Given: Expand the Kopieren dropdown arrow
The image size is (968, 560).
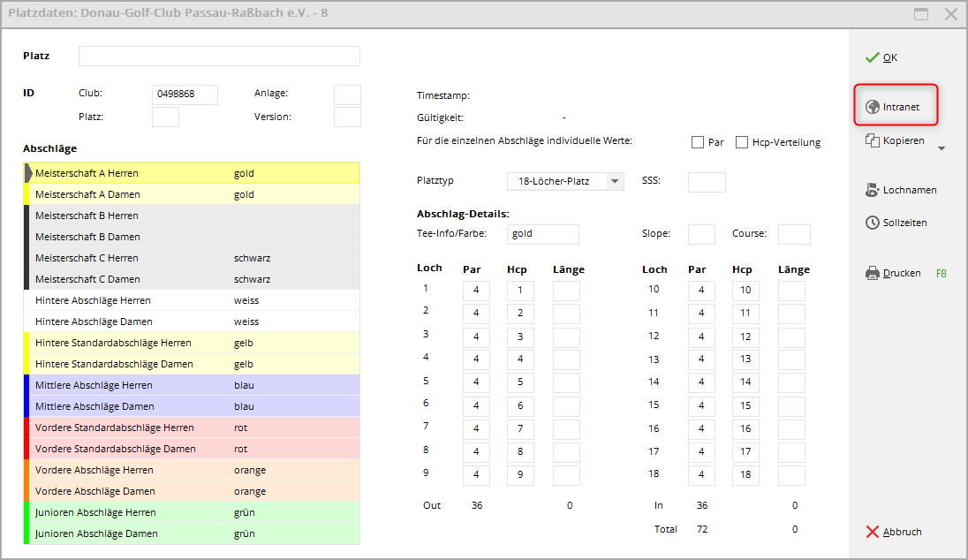Looking at the screenshot, I should [941, 148].
